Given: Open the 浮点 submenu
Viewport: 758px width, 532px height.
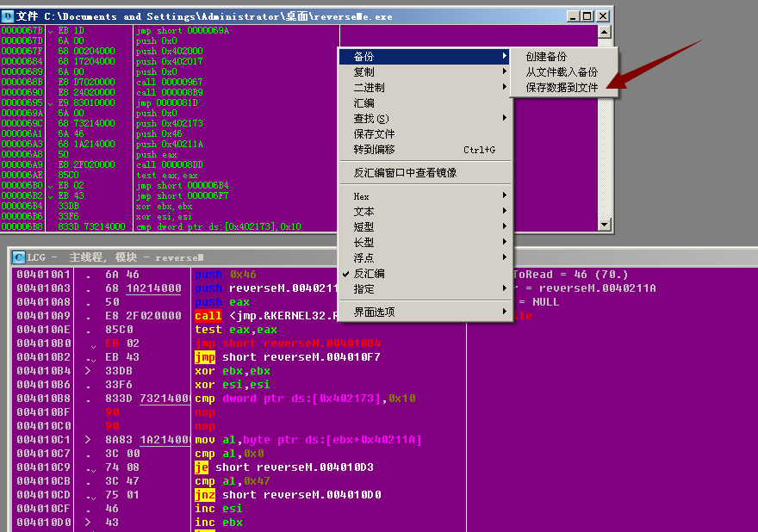Looking at the screenshot, I should pyautogui.click(x=425, y=258).
